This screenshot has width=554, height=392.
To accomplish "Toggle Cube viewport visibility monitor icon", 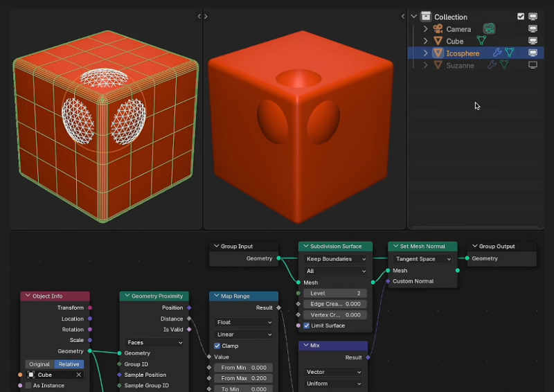I will pos(533,41).
